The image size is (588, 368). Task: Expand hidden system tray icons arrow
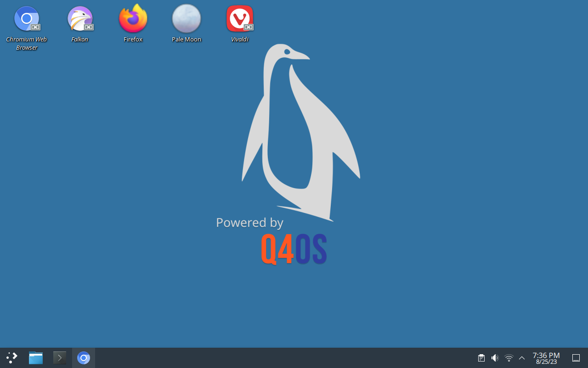[522, 358]
